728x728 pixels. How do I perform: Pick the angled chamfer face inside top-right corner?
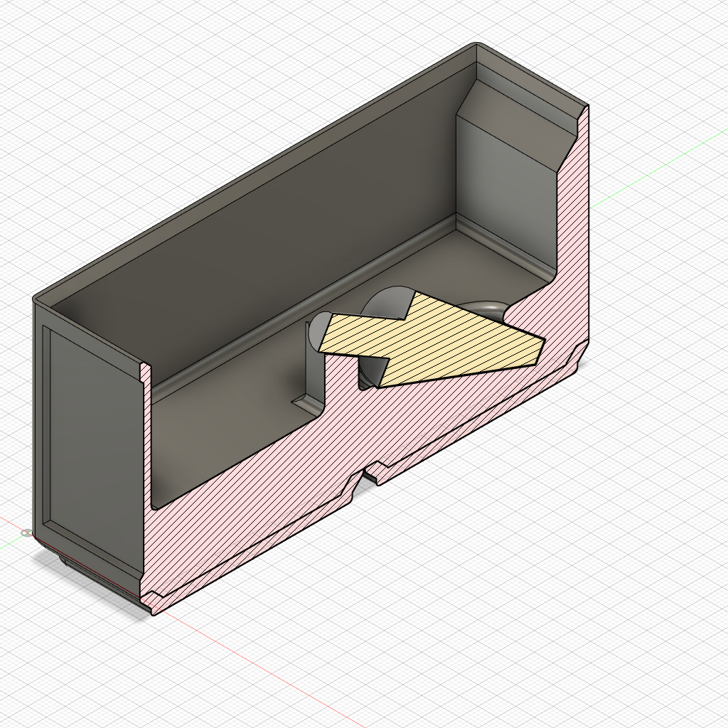tap(515, 125)
